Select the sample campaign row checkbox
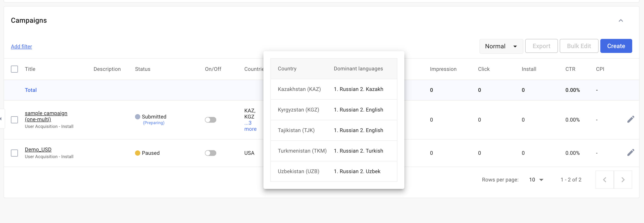 pos(14,120)
